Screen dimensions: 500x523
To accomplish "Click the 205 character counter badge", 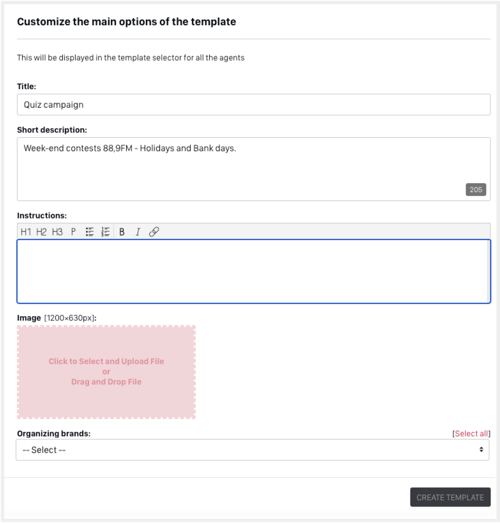I will point(476,189).
